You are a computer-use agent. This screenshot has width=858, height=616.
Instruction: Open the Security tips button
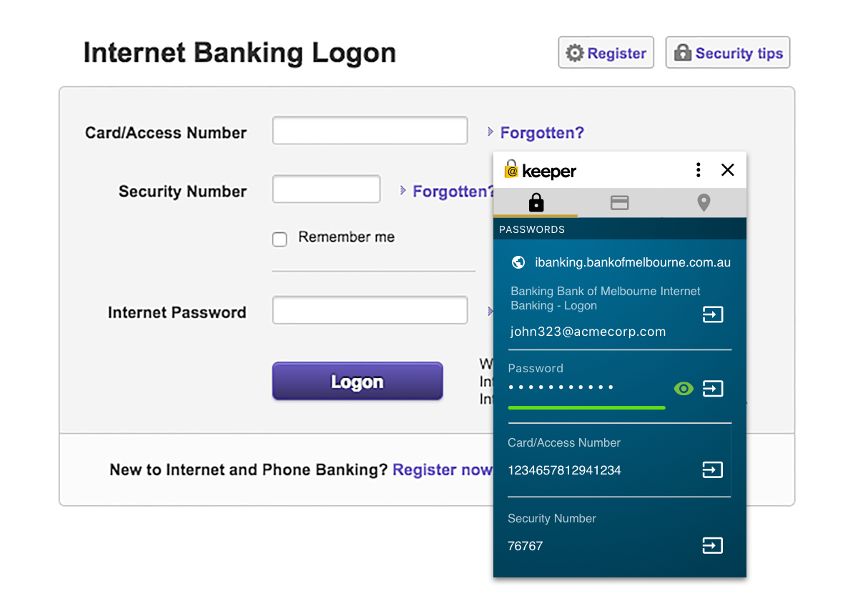(x=727, y=53)
